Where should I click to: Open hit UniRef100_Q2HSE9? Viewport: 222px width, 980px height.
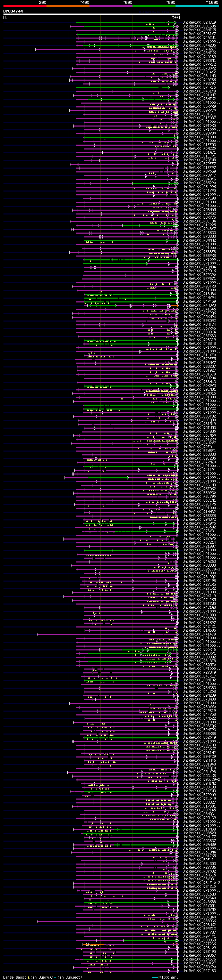(x=199, y=23)
